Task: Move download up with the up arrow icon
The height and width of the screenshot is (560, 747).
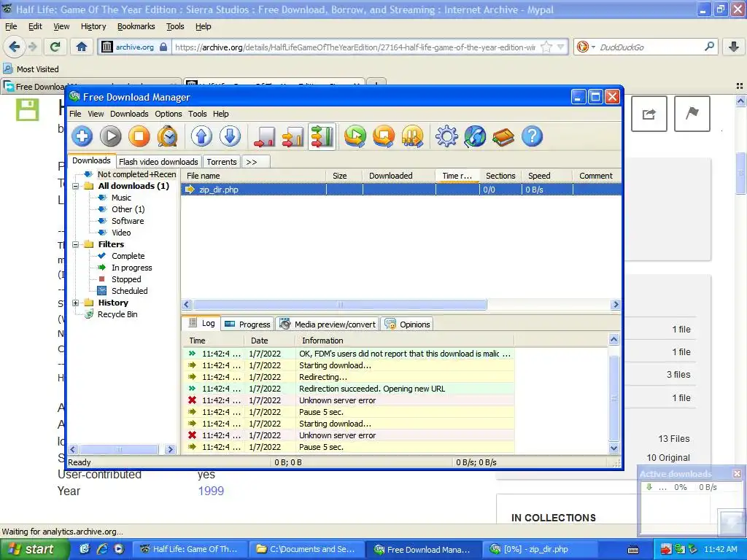Action: click(x=201, y=136)
